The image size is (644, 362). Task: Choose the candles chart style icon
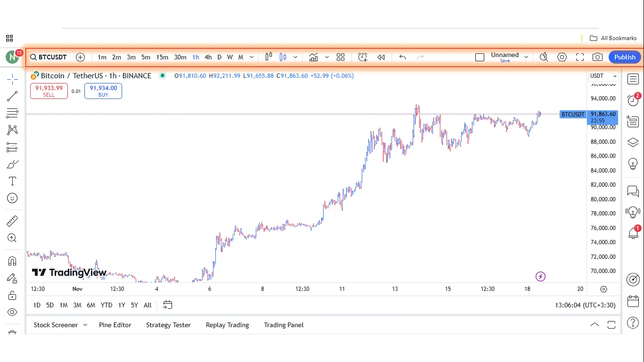(x=283, y=57)
